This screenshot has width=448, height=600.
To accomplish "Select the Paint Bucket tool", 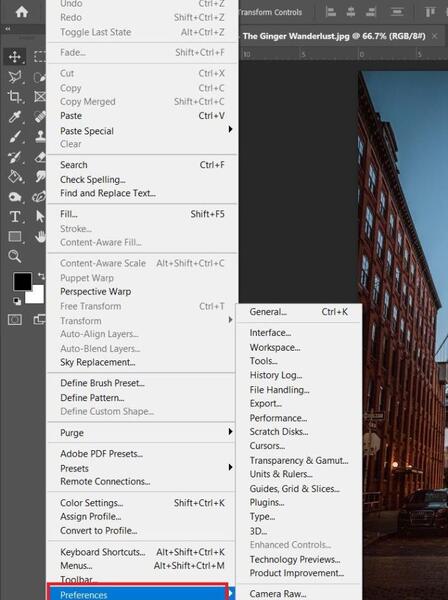I will click(x=15, y=177).
